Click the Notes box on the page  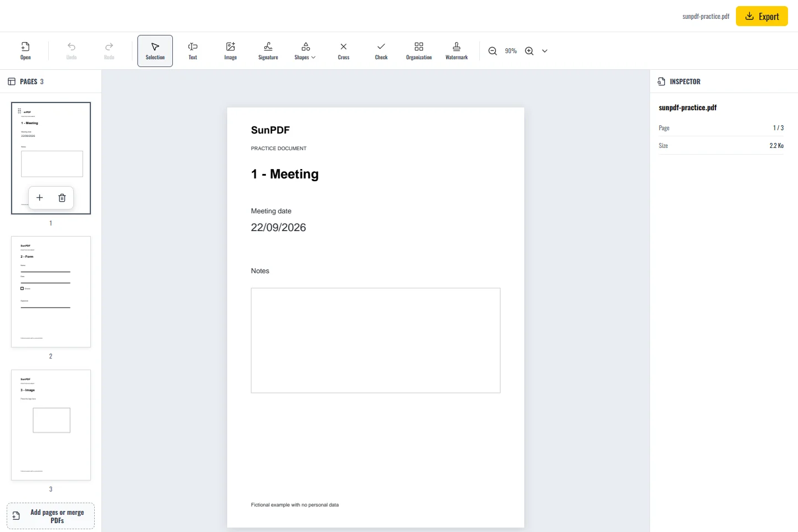tap(376, 340)
